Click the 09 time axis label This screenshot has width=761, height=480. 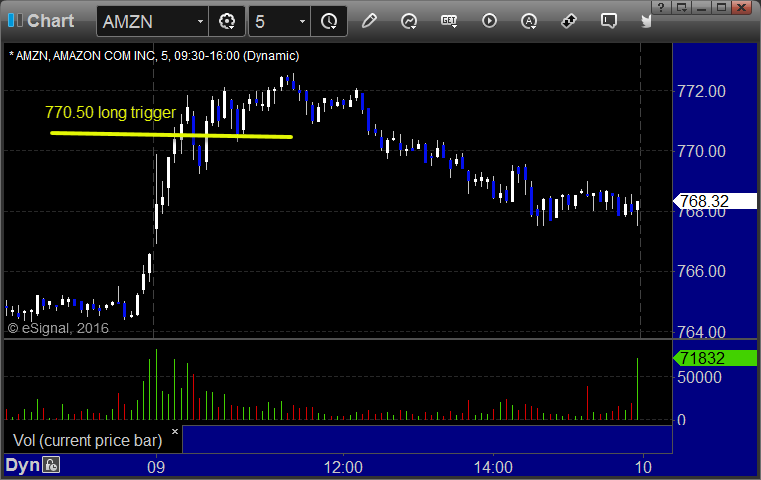coord(156,467)
